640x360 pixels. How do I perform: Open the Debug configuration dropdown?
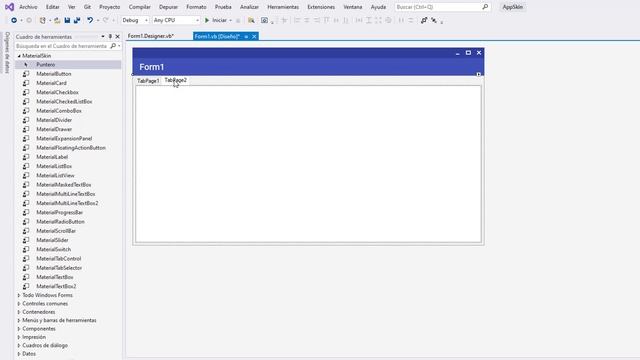click(135, 20)
